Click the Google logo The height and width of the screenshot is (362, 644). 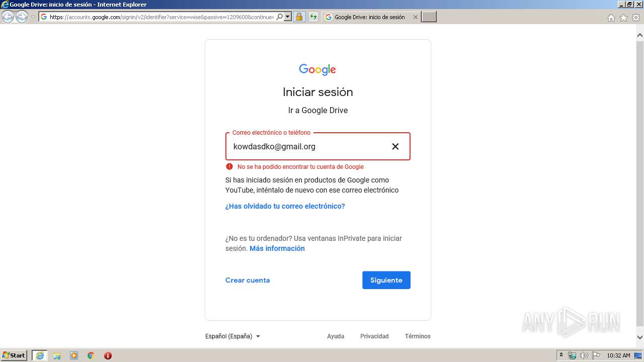tap(317, 69)
